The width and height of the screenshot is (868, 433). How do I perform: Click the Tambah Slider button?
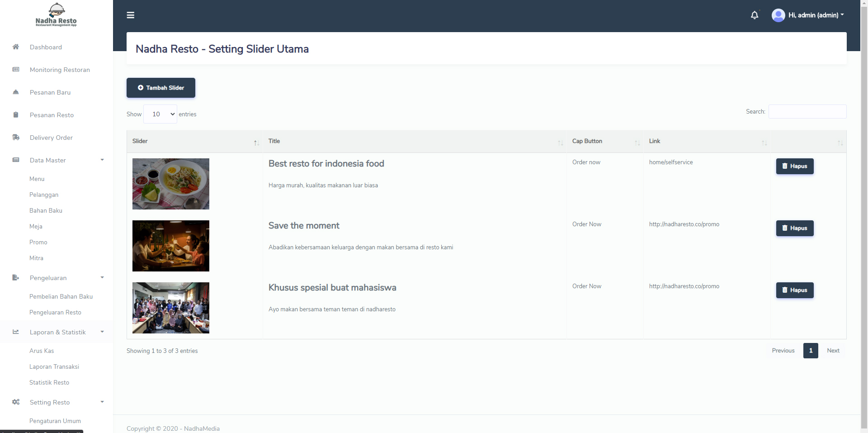(161, 88)
